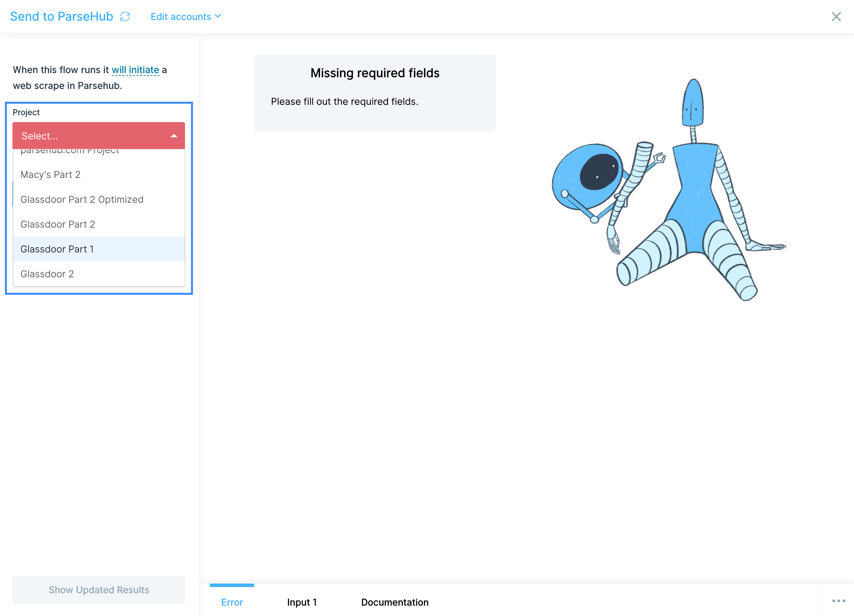Choose Glassdoor 2 from the dropdown list
Image resolution: width=854 pixels, height=616 pixels.
pyautogui.click(x=47, y=274)
